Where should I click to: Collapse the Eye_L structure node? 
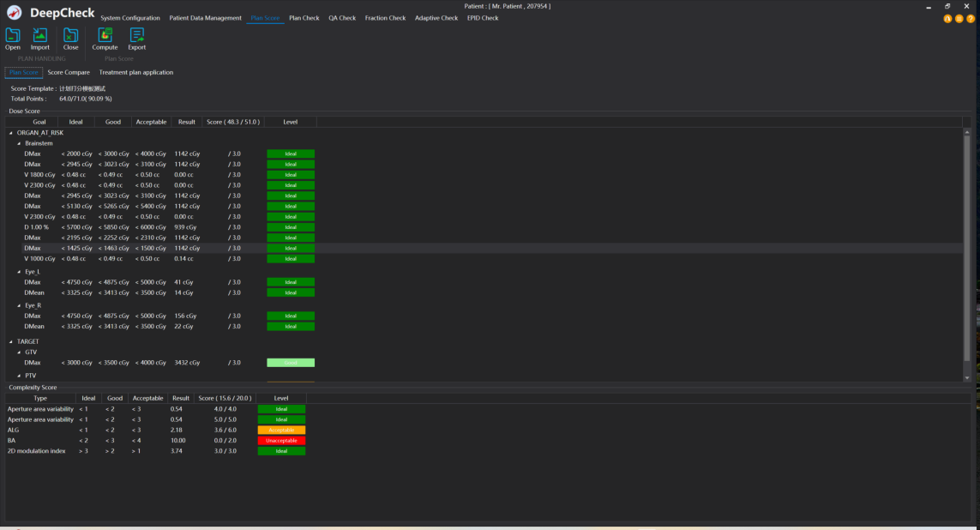(x=19, y=272)
